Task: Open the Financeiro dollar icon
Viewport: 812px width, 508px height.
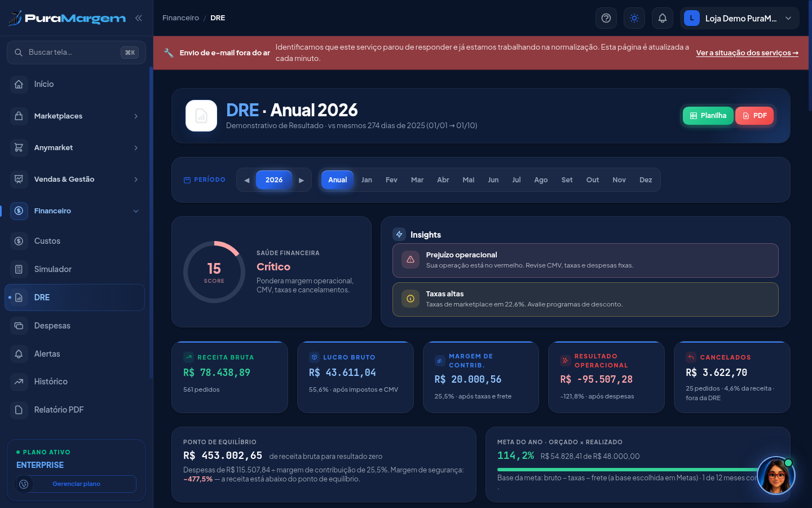Action: pos(19,211)
